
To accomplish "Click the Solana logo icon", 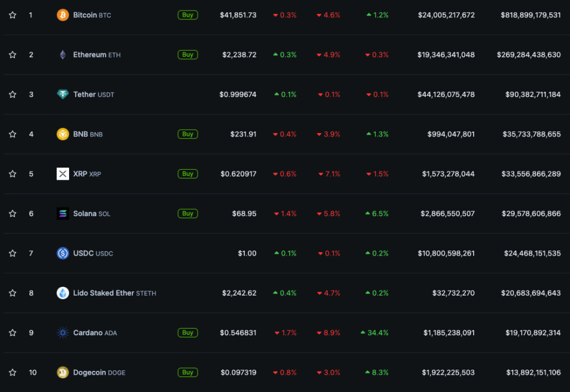I will [63, 214].
